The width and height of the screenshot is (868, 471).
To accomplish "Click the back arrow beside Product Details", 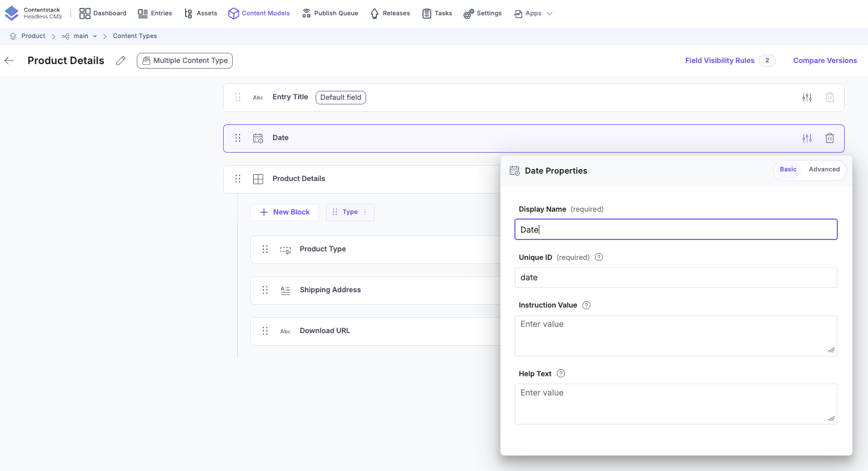I will point(9,61).
